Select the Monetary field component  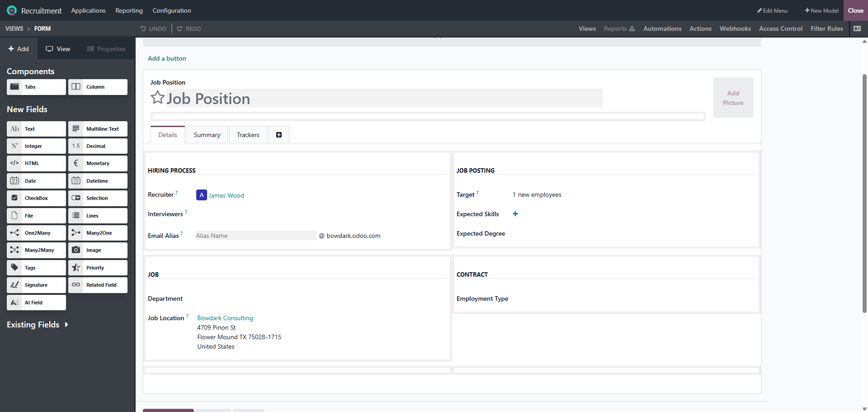(x=98, y=163)
